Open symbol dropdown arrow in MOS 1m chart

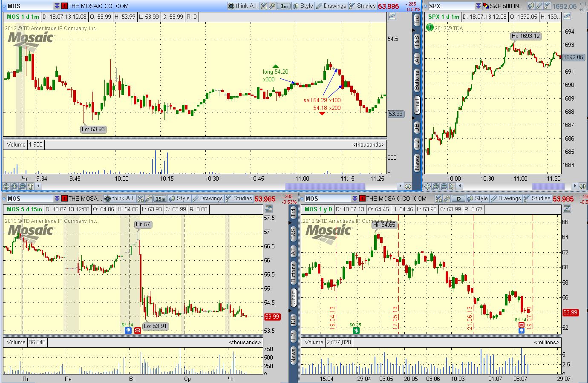click(x=57, y=6)
